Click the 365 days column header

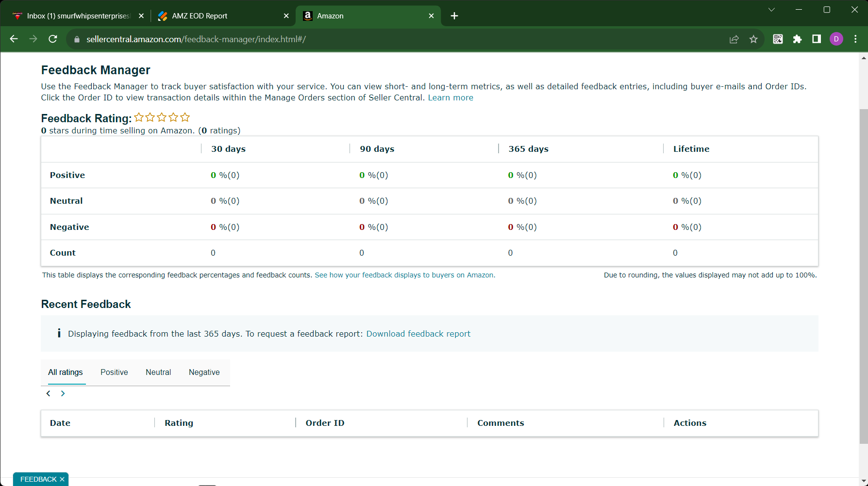528,149
